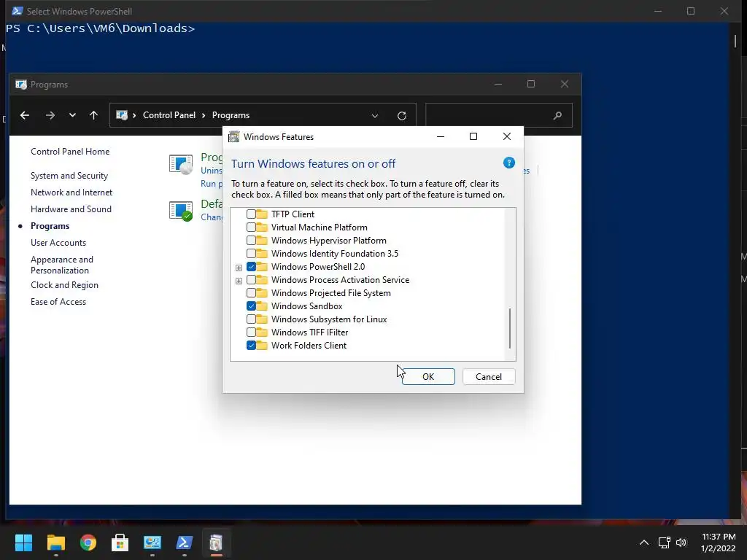Screen dimensions: 747x560
Task: Focus the Control Panel search box
Action: tap(498, 116)
